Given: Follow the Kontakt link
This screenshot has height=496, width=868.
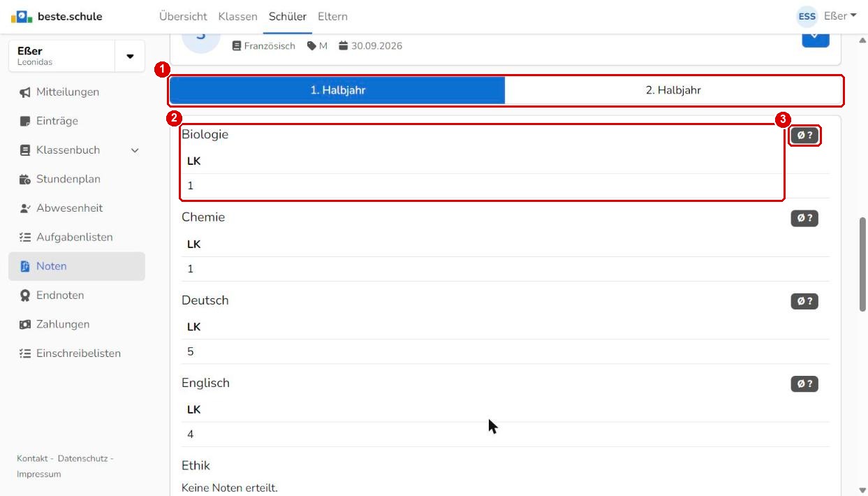Looking at the screenshot, I should pyautogui.click(x=32, y=458).
